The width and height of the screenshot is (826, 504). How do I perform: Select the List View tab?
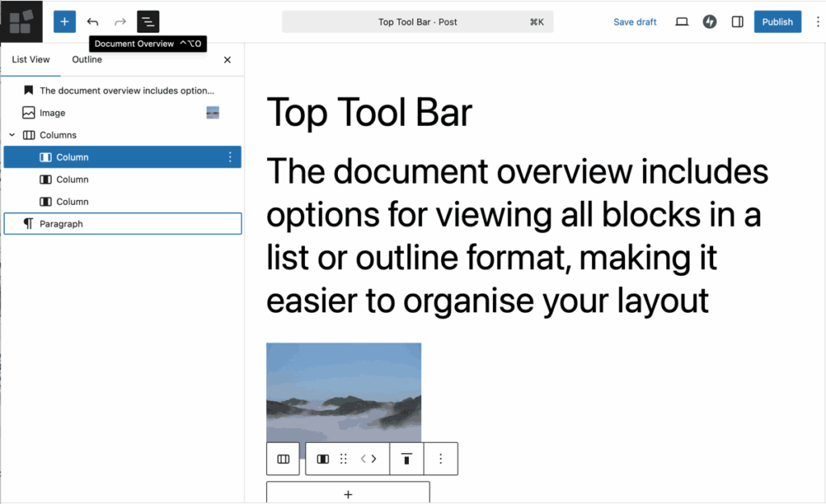31,59
